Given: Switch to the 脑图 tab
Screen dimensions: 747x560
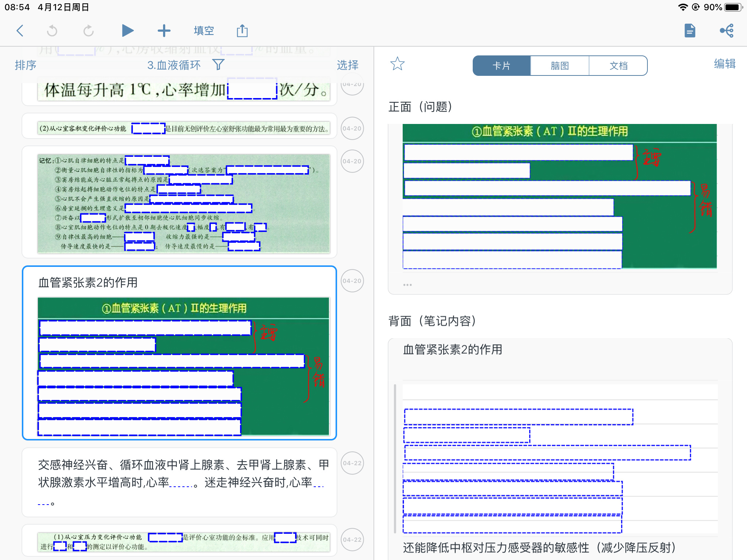Looking at the screenshot, I should (x=560, y=66).
